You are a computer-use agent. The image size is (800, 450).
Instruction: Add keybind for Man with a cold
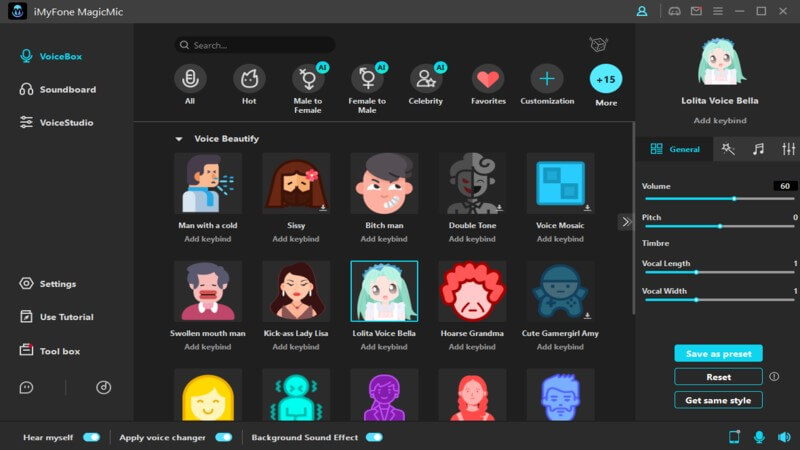(208, 239)
